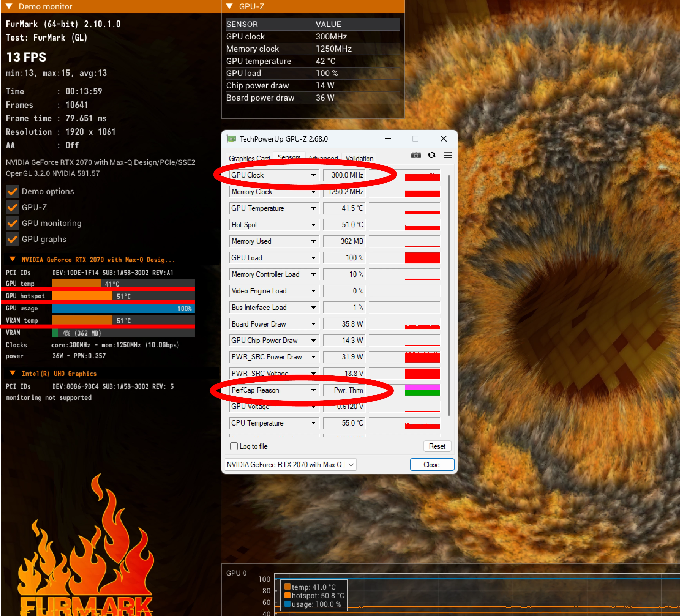Disable the GPU monitoring checkbox
This screenshot has height=616, width=680.
[x=13, y=223]
